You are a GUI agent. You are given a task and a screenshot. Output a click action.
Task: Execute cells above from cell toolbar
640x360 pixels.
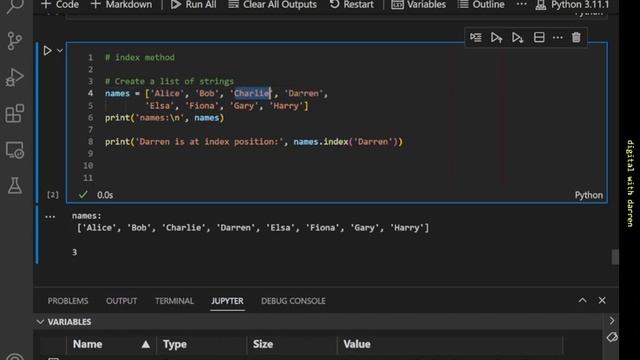point(496,38)
